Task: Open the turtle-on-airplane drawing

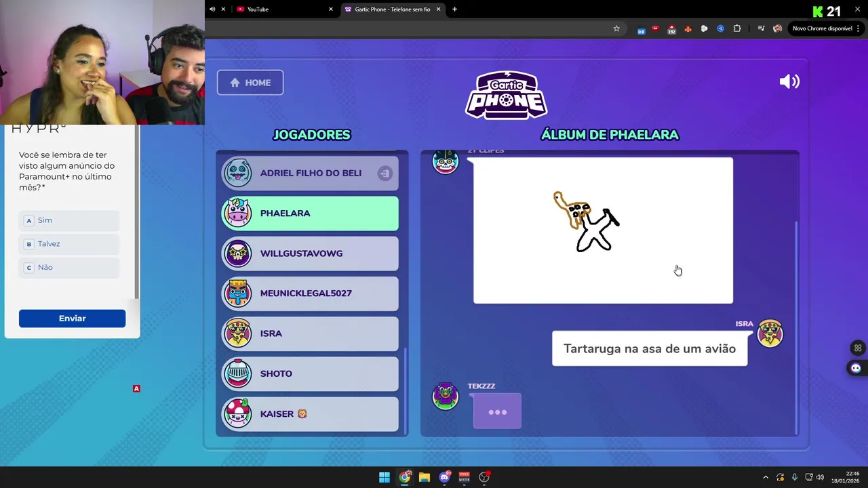Action: tap(603, 230)
